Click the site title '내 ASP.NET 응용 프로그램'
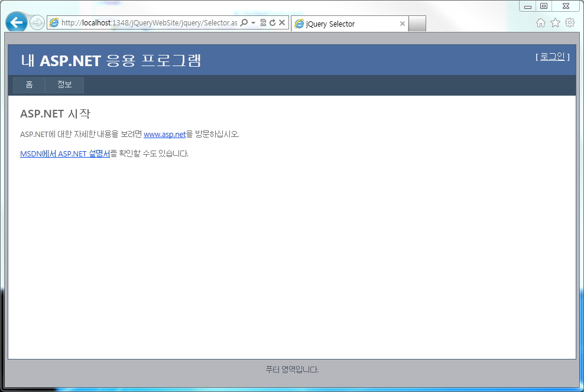The width and height of the screenshot is (584, 392). (111, 60)
